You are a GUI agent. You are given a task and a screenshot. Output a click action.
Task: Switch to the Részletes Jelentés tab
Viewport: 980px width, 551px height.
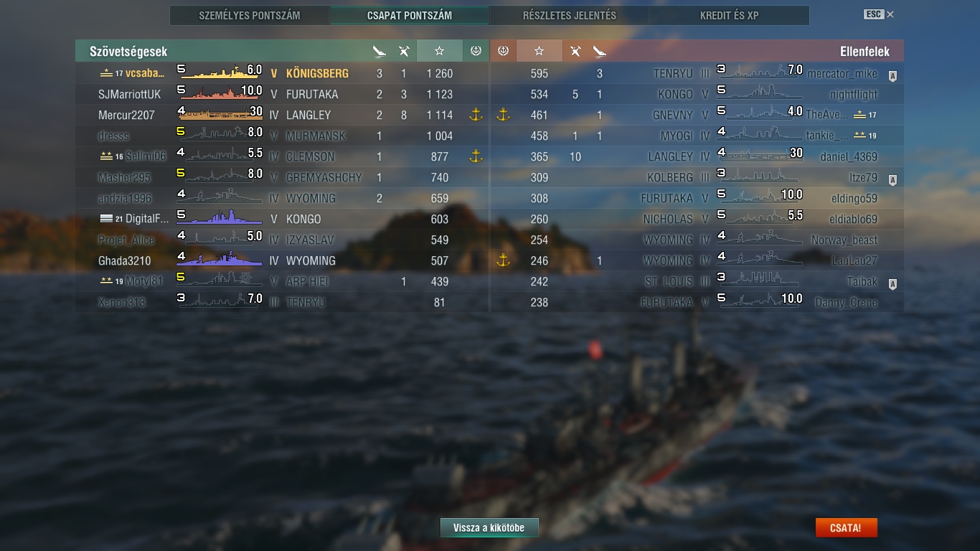click(x=570, y=15)
